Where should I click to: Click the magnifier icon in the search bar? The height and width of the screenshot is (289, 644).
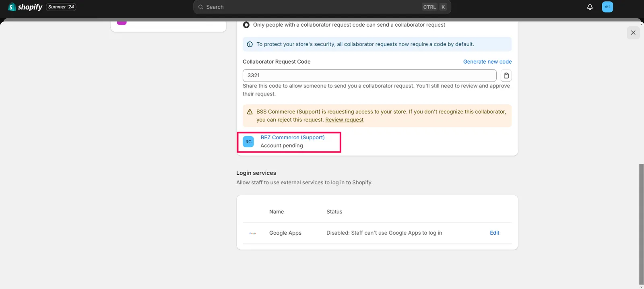coord(200,7)
